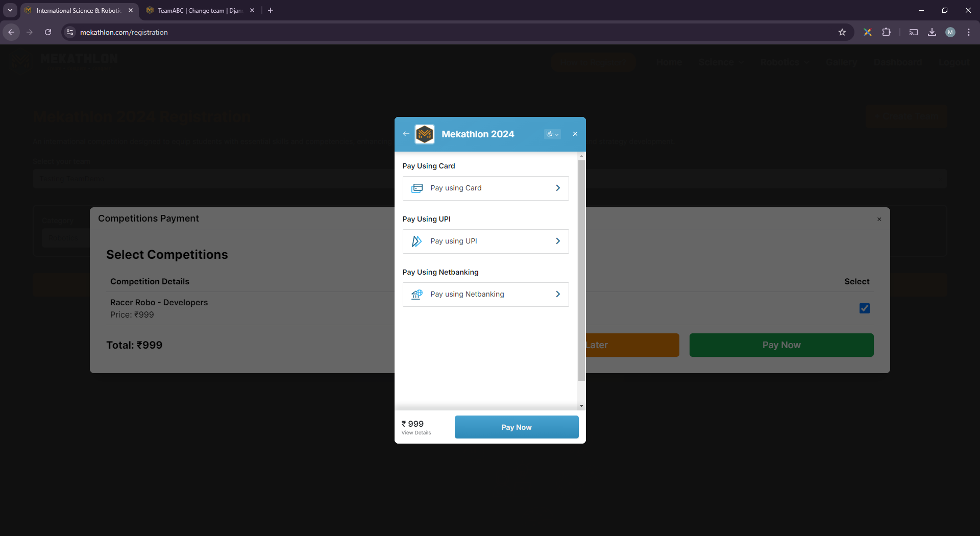Select Pay using Netbanking option
980x536 pixels.
click(486, 295)
